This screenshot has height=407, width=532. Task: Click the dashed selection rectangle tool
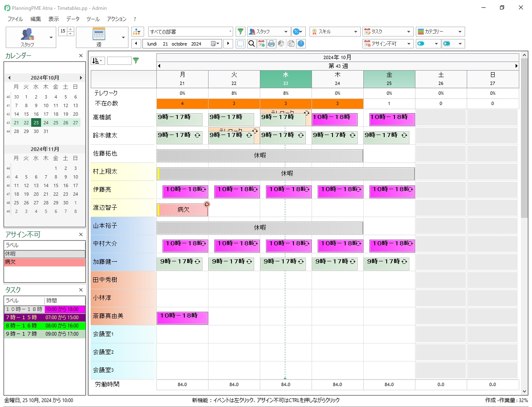pos(241,43)
